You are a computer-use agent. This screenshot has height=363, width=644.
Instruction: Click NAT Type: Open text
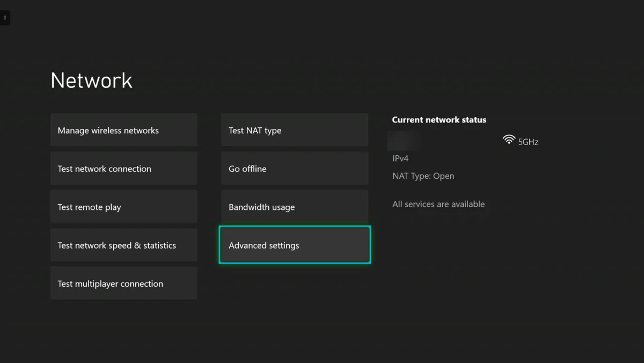(423, 176)
